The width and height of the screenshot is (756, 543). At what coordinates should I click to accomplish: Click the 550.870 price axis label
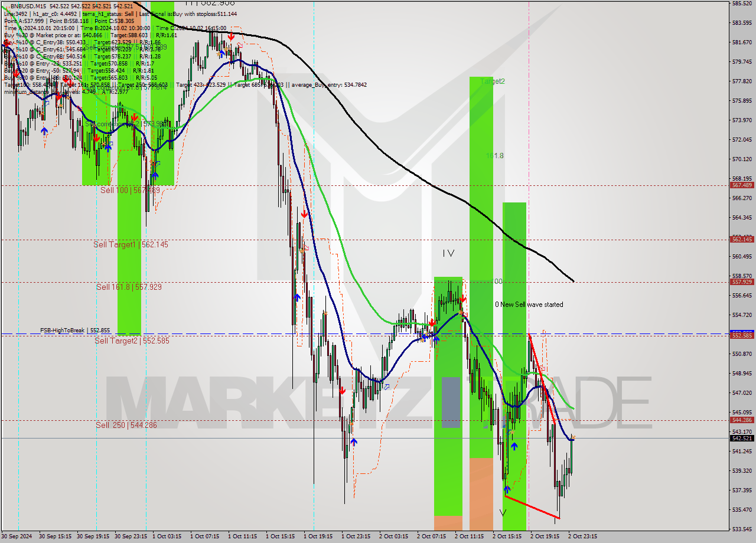(x=742, y=354)
